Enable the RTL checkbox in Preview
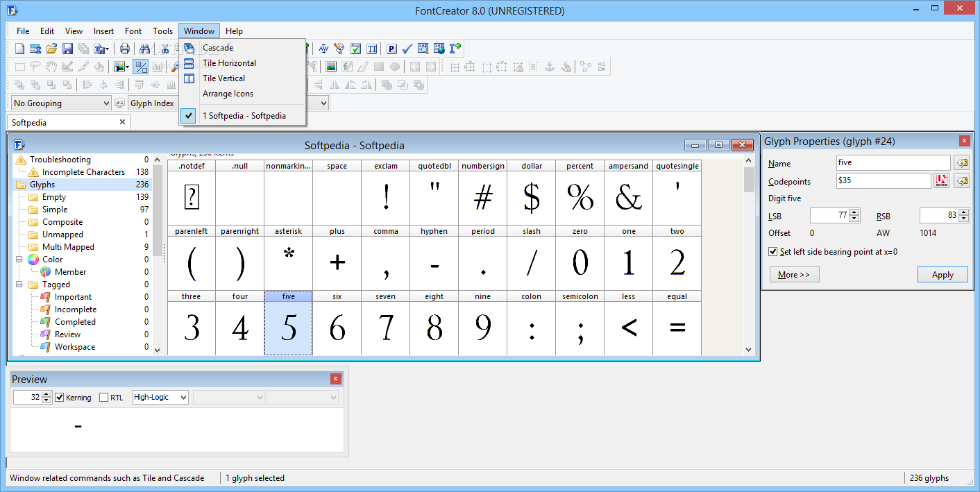The image size is (980, 492). click(104, 398)
